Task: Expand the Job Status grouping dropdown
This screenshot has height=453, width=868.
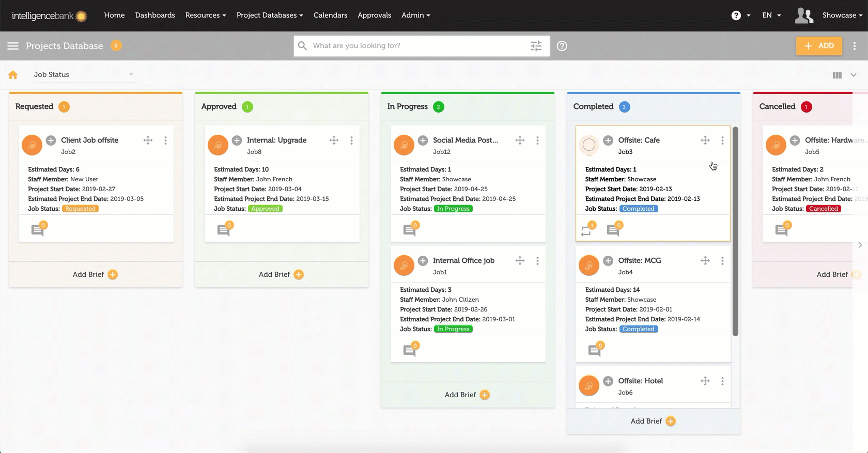Action: click(84, 74)
